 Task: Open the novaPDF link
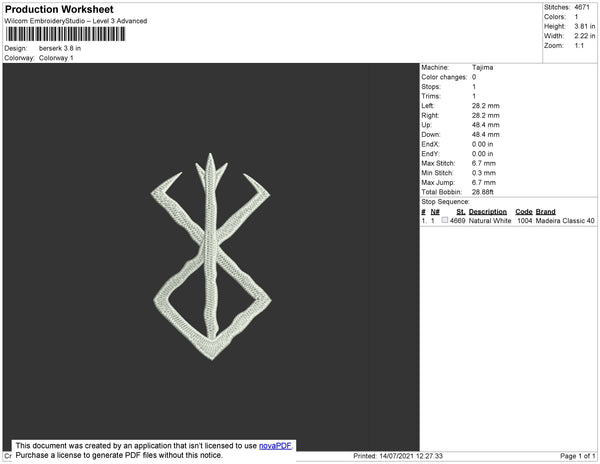(275, 446)
